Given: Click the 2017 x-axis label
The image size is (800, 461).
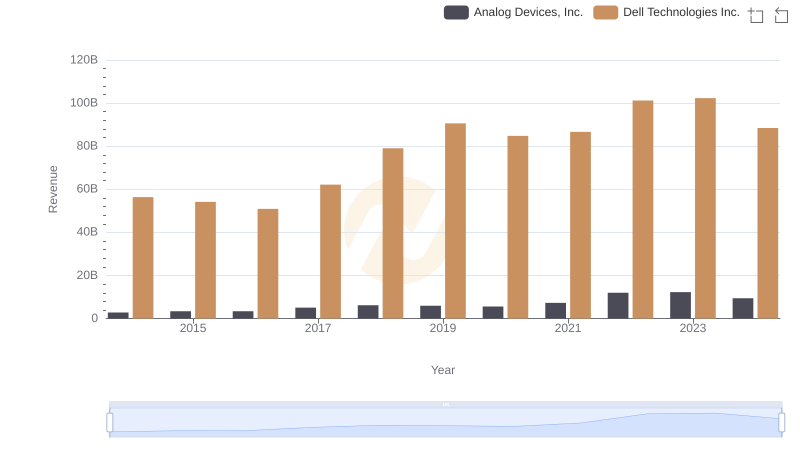Looking at the screenshot, I should pyautogui.click(x=318, y=328).
